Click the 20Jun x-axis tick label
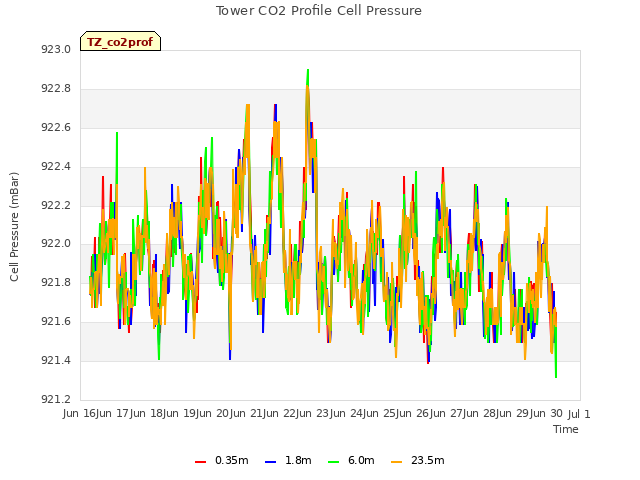The height and width of the screenshot is (480, 640). [231, 413]
